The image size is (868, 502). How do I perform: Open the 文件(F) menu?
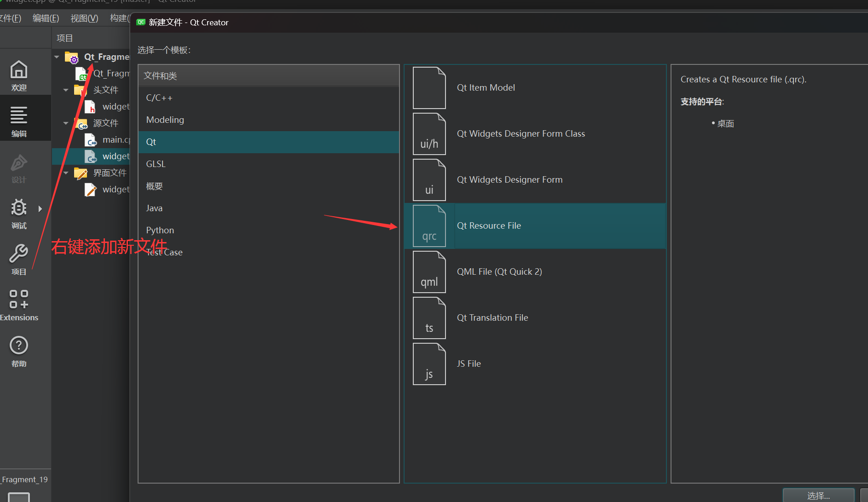click(11, 18)
